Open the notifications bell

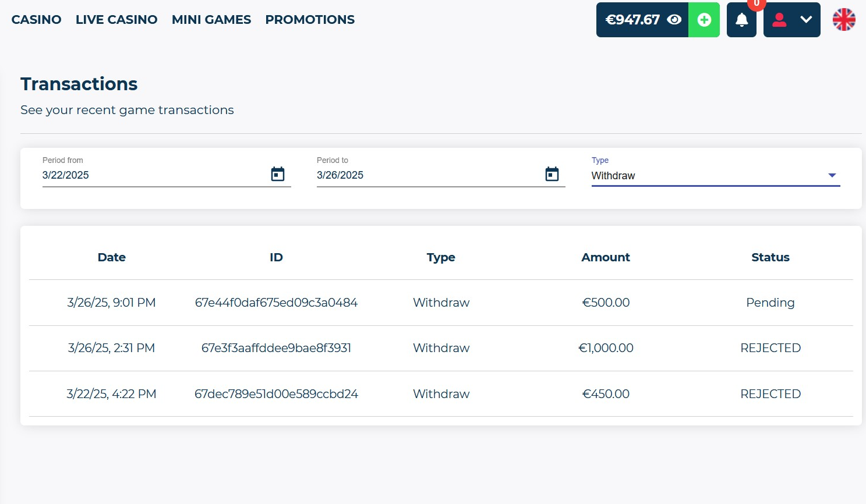[x=741, y=20]
